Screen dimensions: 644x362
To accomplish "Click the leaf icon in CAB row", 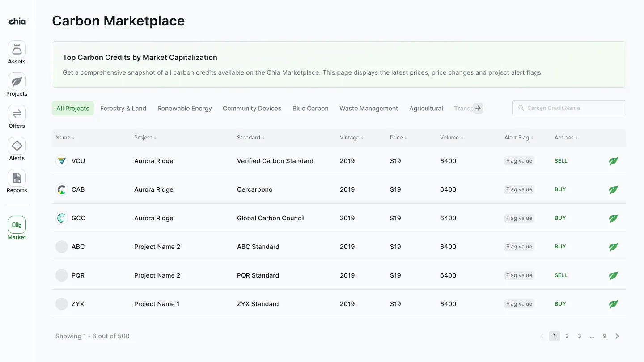I will tap(614, 189).
